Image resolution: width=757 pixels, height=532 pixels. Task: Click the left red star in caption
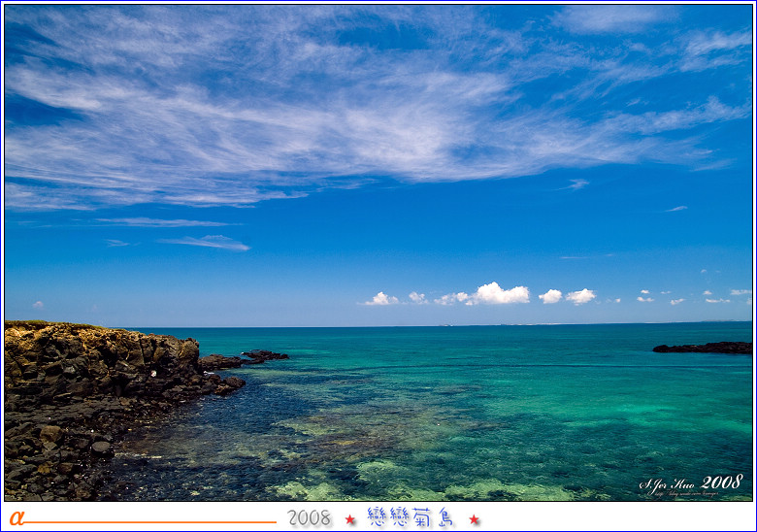350,519
